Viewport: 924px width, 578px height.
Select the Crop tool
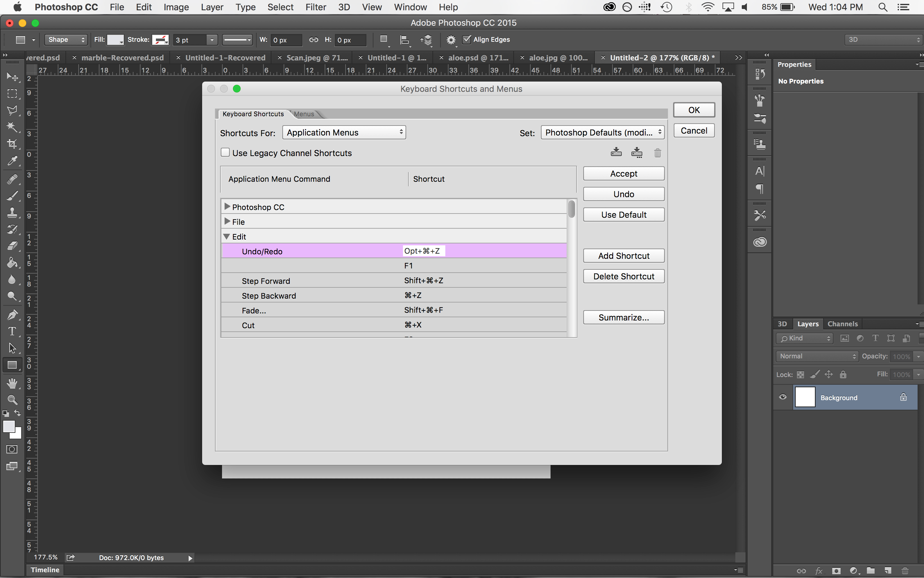12,144
